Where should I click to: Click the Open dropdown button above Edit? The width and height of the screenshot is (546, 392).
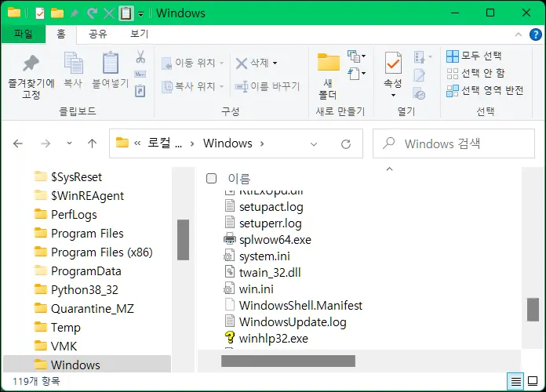click(423, 56)
